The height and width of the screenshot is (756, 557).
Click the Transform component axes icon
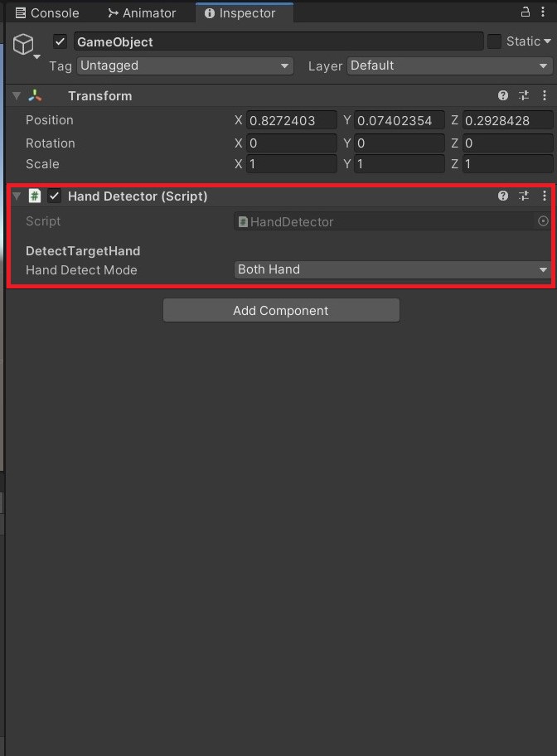point(35,95)
